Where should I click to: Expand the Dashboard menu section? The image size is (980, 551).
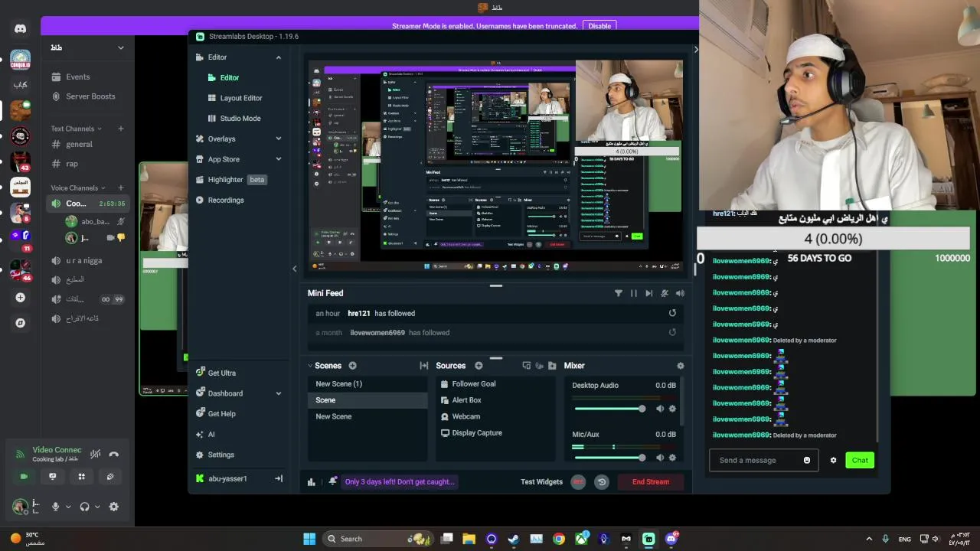click(279, 393)
